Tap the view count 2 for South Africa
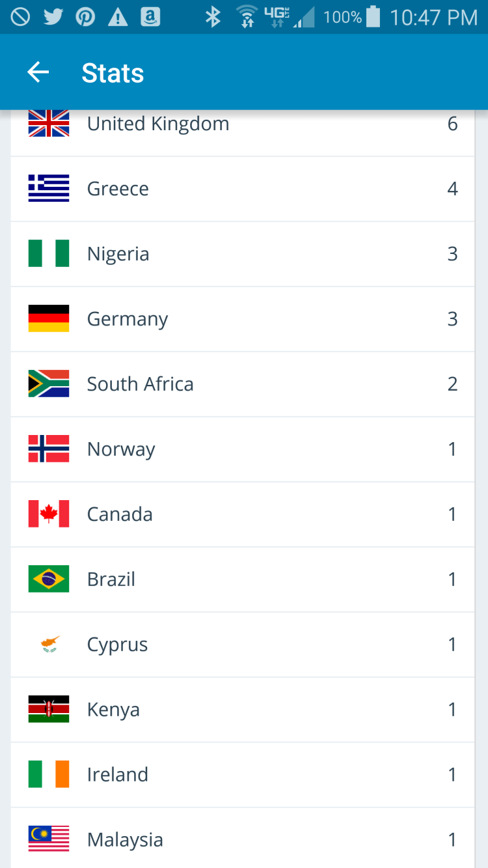Image resolution: width=488 pixels, height=868 pixels. 452,384
